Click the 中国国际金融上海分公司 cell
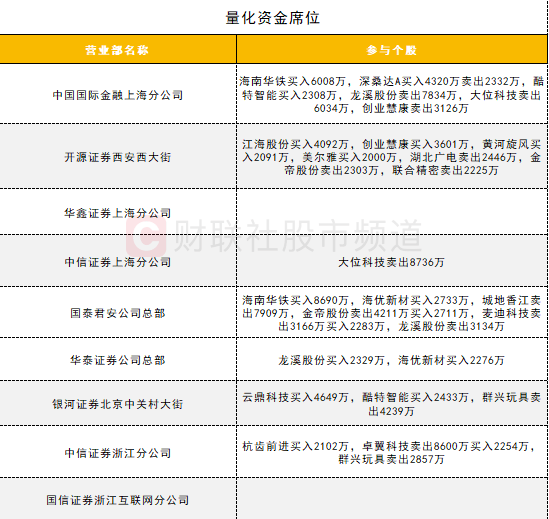 tap(118, 95)
